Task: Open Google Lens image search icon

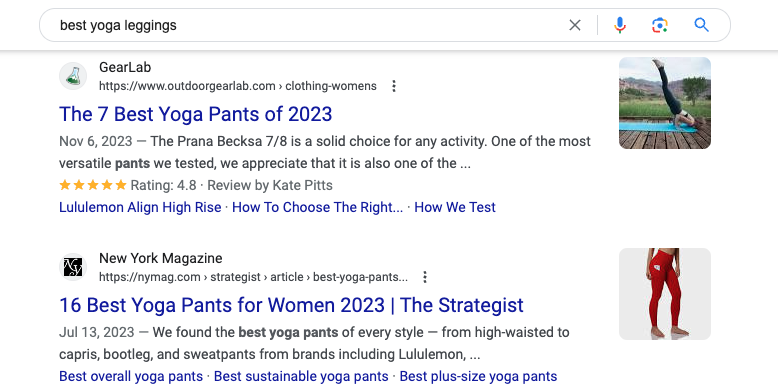Action: tap(660, 25)
